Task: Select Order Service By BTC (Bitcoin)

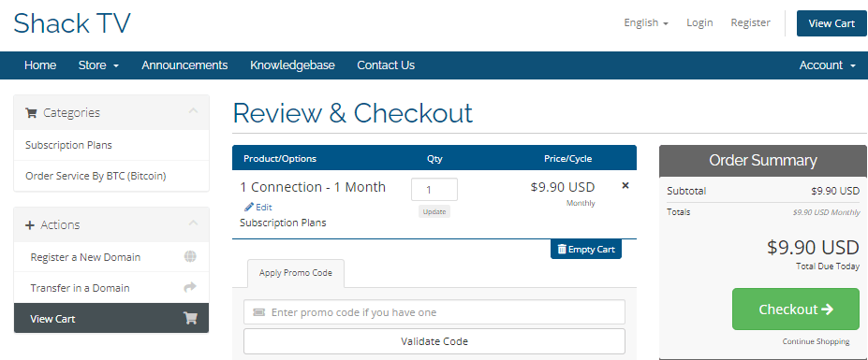Action: [111, 176]
